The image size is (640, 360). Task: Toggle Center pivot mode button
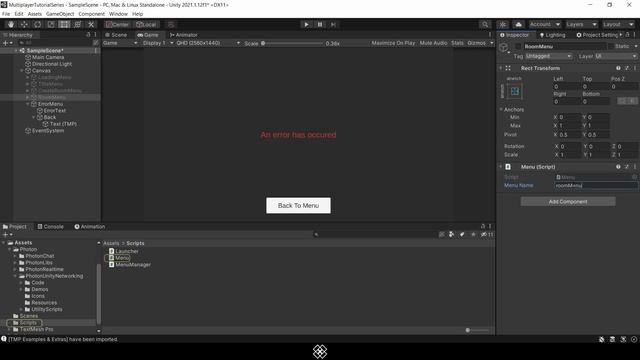(x=117, y=24)
